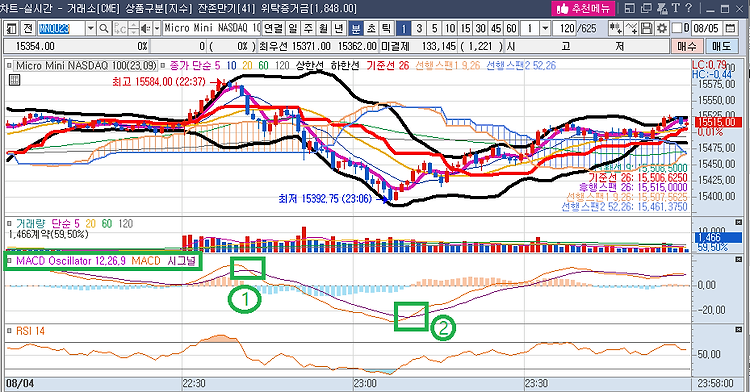This screenshot has width=750, height=392.
Task: Click the 매수 buy button
Action: click(688, 46)
